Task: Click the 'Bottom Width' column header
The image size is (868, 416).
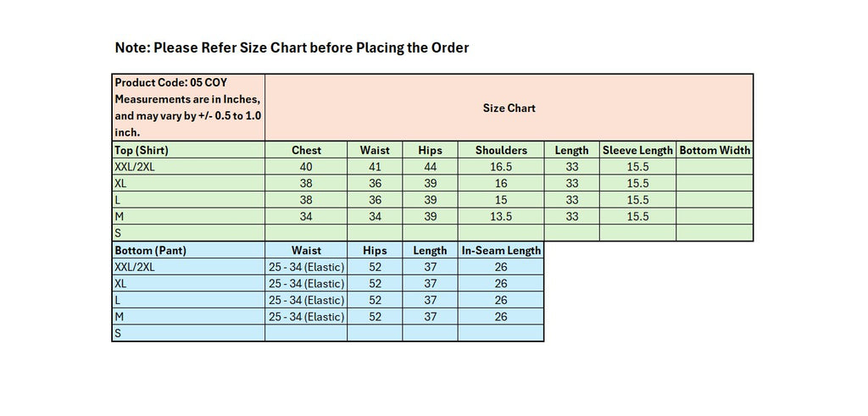Action: tap(715, 150)
